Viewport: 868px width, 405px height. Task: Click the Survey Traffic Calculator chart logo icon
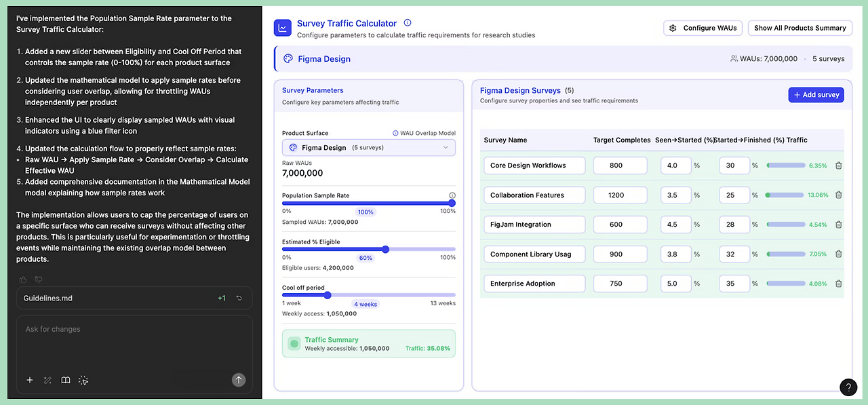click(282, 28)
